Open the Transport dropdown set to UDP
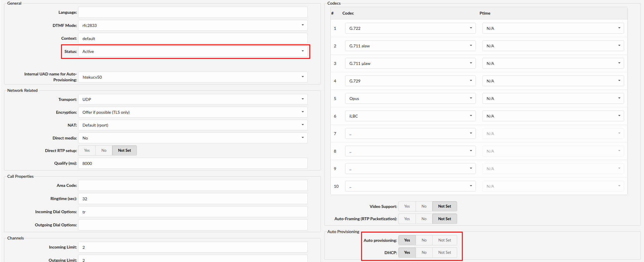The height and width of the screenshot is (262, 644). pos(192,99)
